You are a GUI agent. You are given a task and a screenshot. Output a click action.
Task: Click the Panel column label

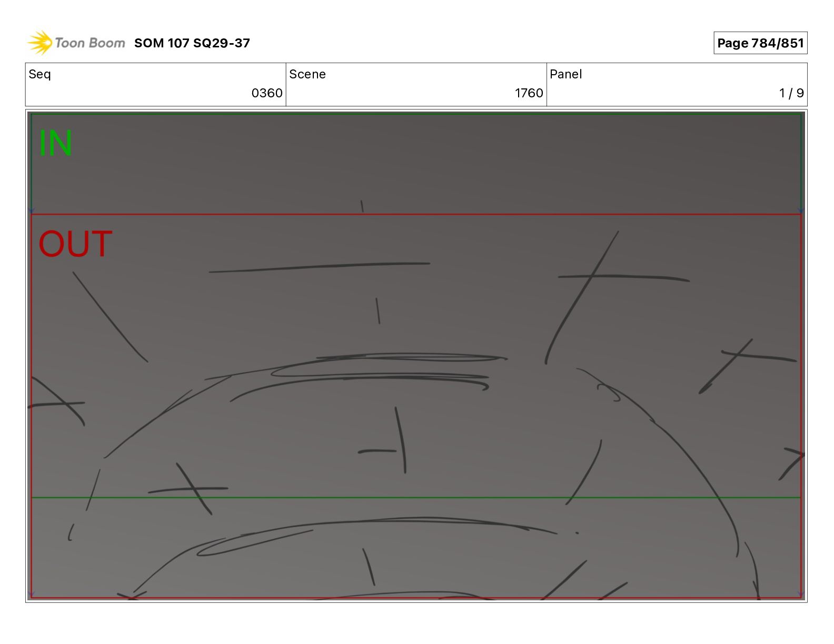pyautogui.click(x=566, y=74)
